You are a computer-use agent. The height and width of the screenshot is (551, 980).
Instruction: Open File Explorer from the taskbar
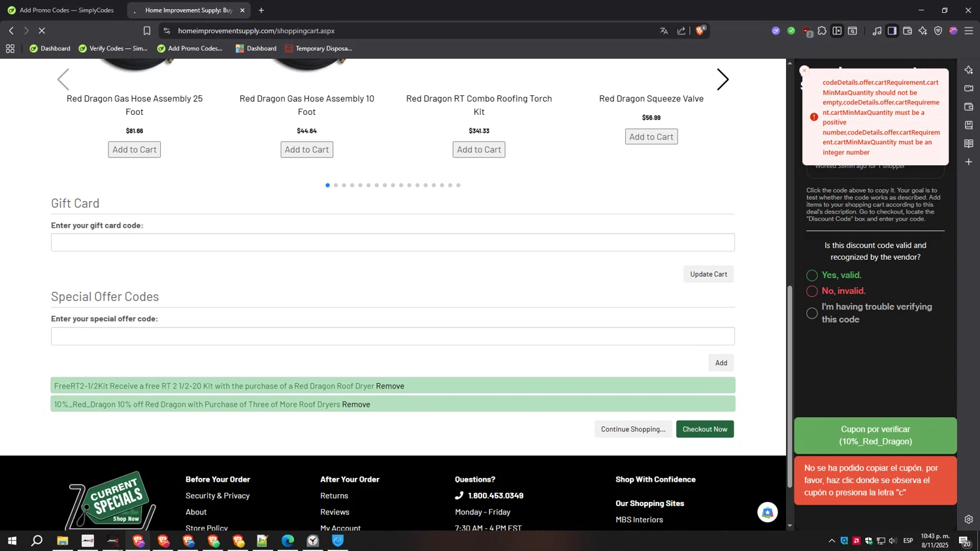63,541
